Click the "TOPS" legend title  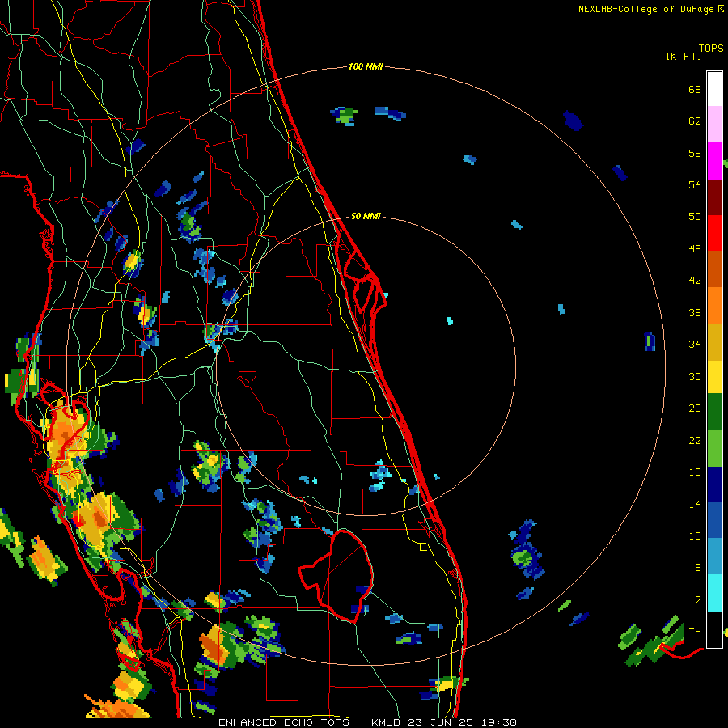tap(711, 48)
